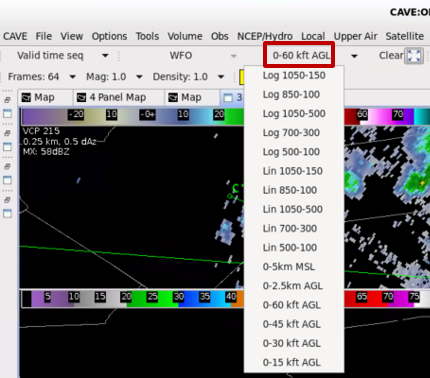
Task: Click the 4 Panel Map tab icon
Action: click(81, 98)
